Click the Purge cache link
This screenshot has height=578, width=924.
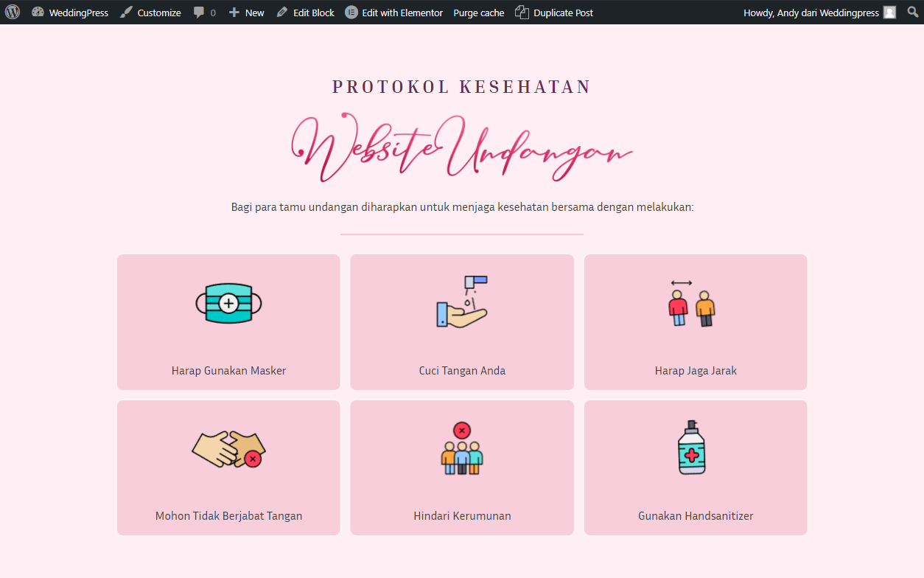478,13
